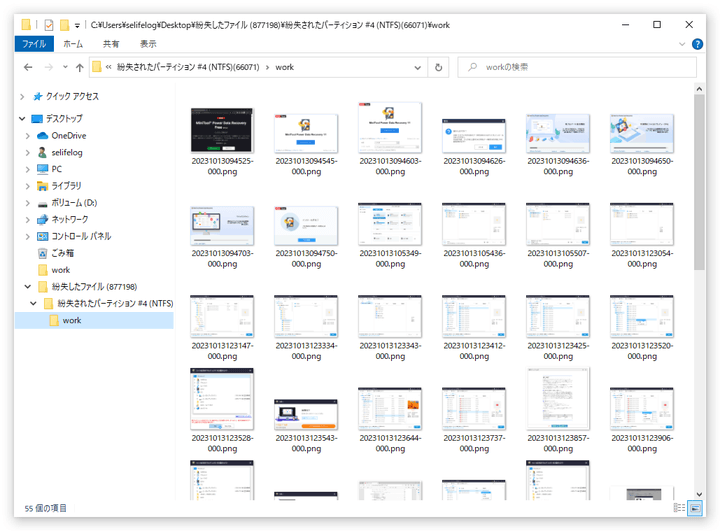Refresh the work folder view

coord(438,67)
